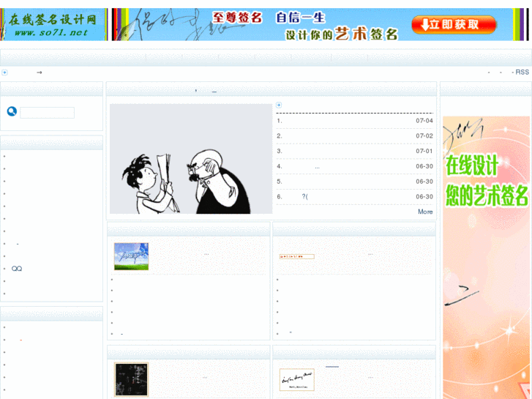Viewport: 532px width, 399px height.
Task: Open article row 5 dated 06-30
Action: pyautogui.click(x=355, y=182)
